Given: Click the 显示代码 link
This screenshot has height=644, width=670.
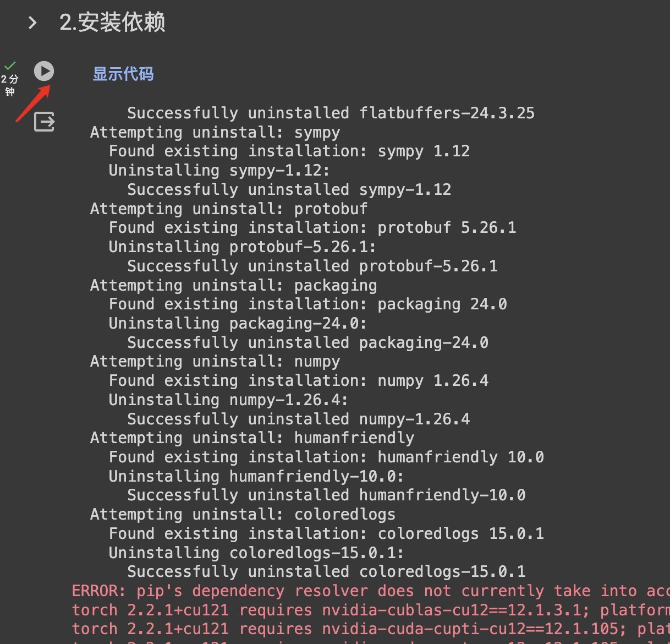Looking at the screenshot, I should click(123, 74).
